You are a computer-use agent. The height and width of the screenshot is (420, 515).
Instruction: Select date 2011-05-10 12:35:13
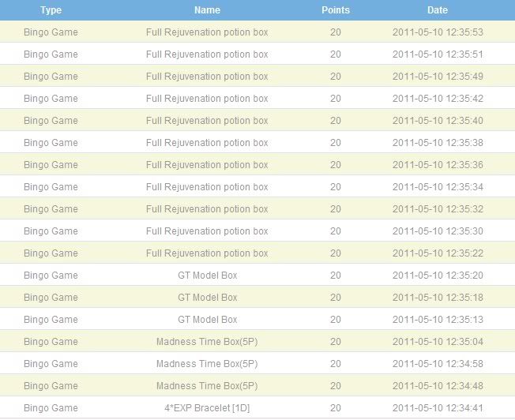(438, 320)
